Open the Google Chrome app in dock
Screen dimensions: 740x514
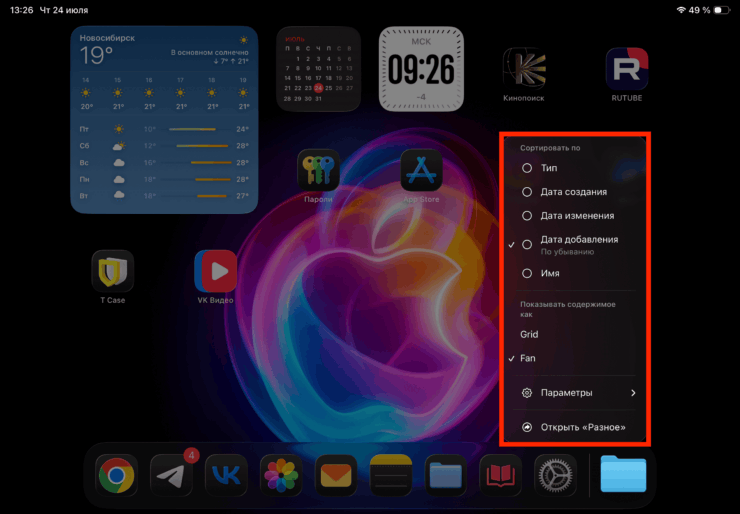click(117, 475)
